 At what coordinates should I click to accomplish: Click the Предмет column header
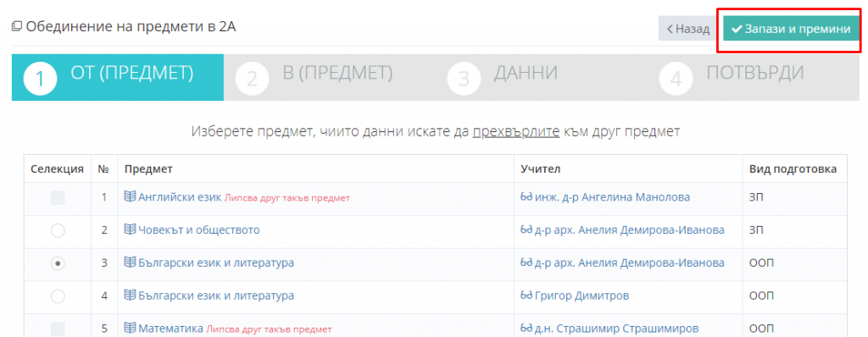(148, 168)
